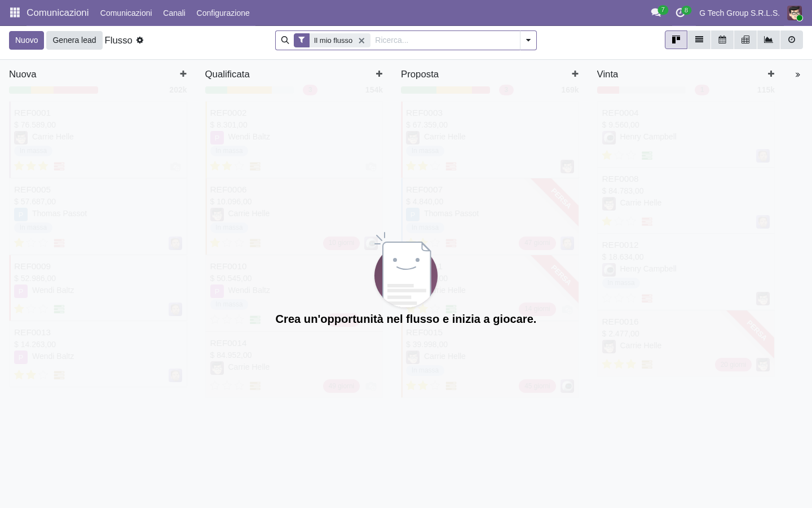Switch to Pivot table view

(745, 40)
